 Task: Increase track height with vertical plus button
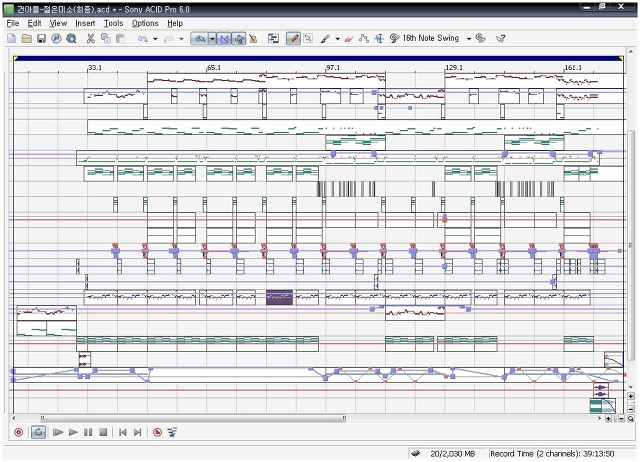pyautogui.click(x=631, y=396)
